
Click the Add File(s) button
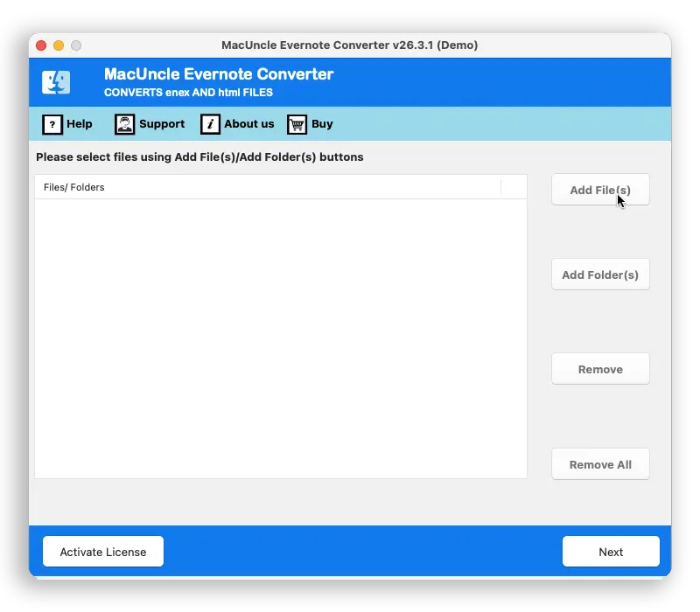pyautogui.click(x=600, y=190)
